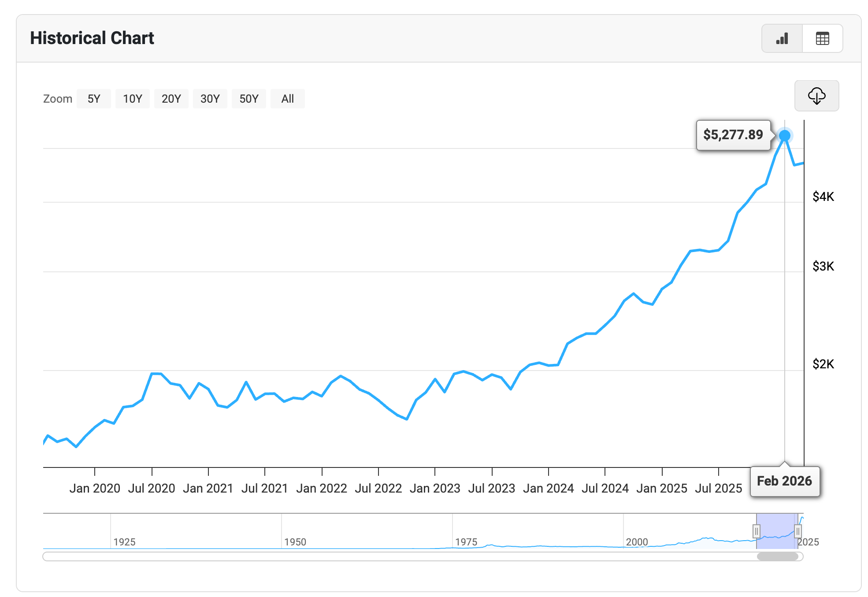Click the empty scrollbar track area
Viewport: 868px width, 597px height.
397,556
